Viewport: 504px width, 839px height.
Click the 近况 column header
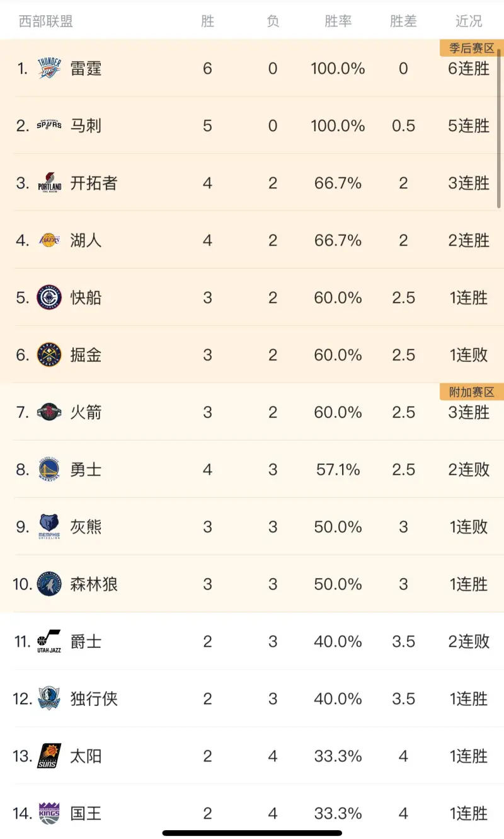click(469, 21)
